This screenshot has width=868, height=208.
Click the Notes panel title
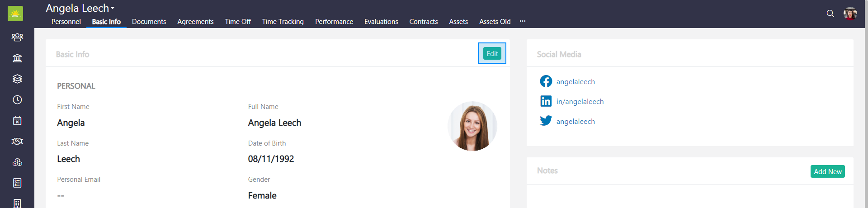coord(547,170)
